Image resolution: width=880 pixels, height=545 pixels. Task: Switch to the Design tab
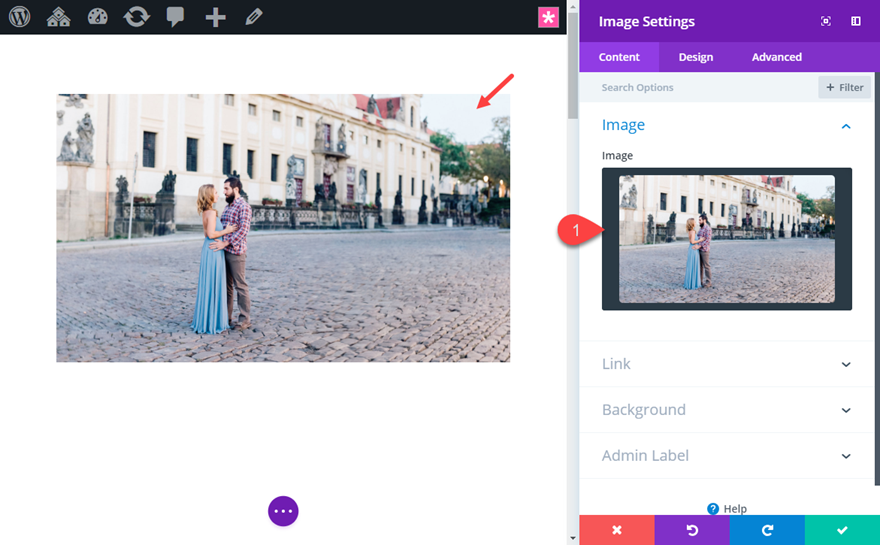pos(695,57)
